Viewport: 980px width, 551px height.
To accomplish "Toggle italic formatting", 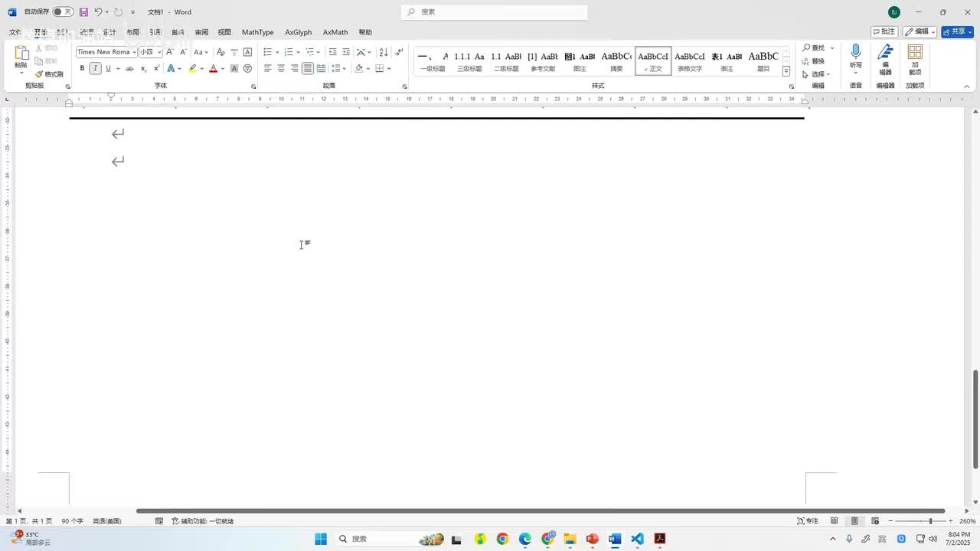I will point(95,69).
